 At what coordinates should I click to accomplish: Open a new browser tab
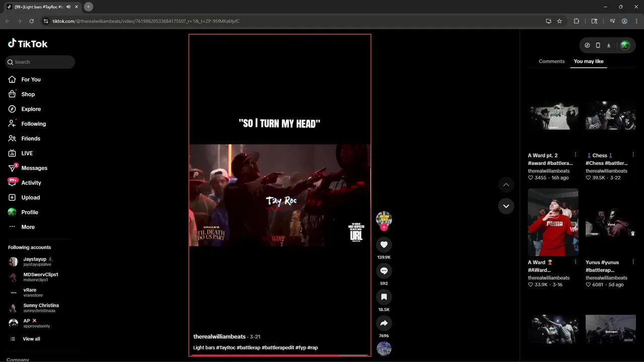(x=89, y=7)
